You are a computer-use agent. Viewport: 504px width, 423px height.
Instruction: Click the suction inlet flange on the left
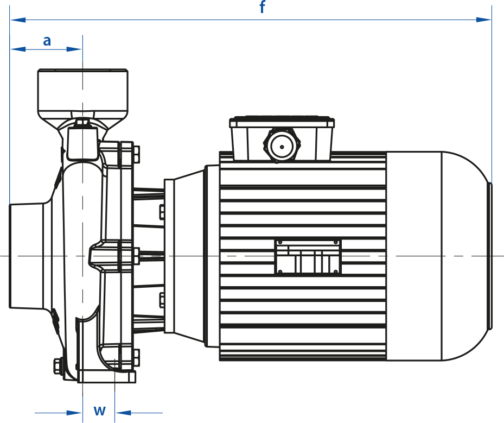click(x=26, y=255)
